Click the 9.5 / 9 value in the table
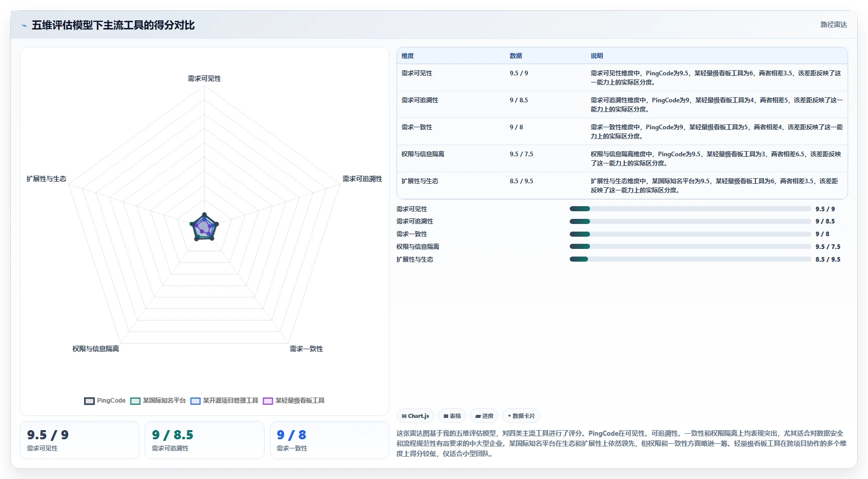This screenshot has height=479, width=868. (519, 73)
